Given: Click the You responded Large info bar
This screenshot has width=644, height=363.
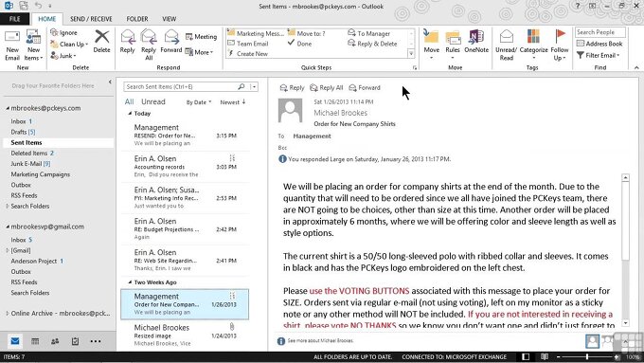Looking at the screenshot, I should 365,159.
